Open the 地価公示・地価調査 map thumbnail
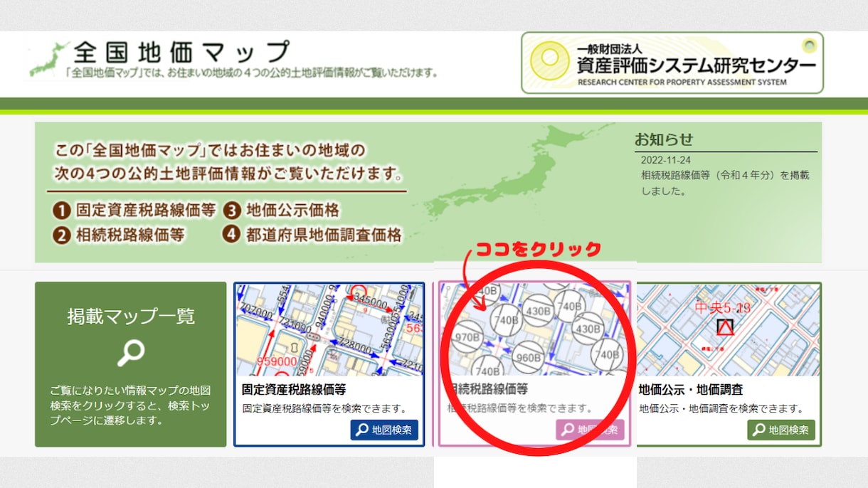 (728, 330)
